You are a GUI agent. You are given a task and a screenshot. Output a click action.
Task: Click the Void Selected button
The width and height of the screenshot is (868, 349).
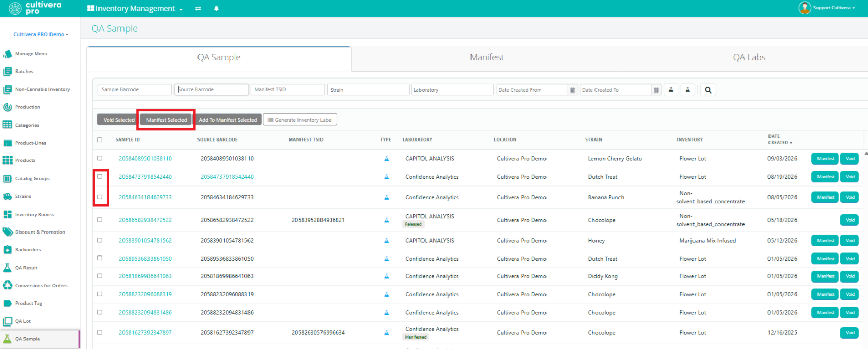(118, 120)
